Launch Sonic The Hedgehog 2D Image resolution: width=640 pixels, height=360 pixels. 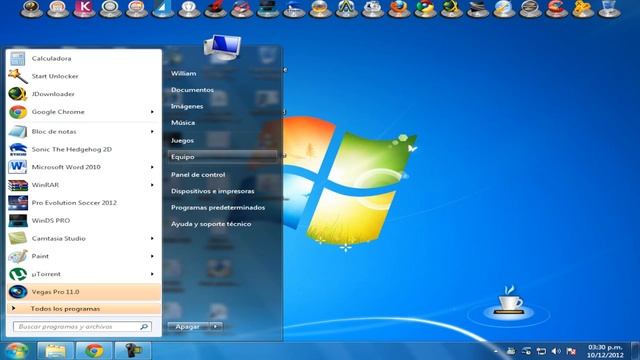coord(84,149)
